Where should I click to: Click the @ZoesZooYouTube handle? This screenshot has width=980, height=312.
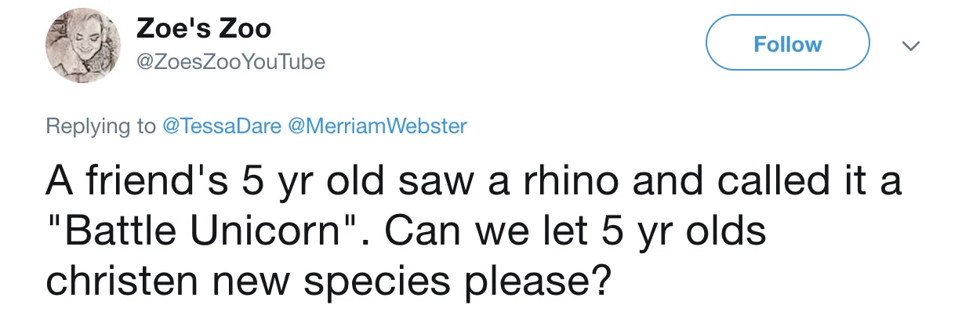click(x=230, y=61)
